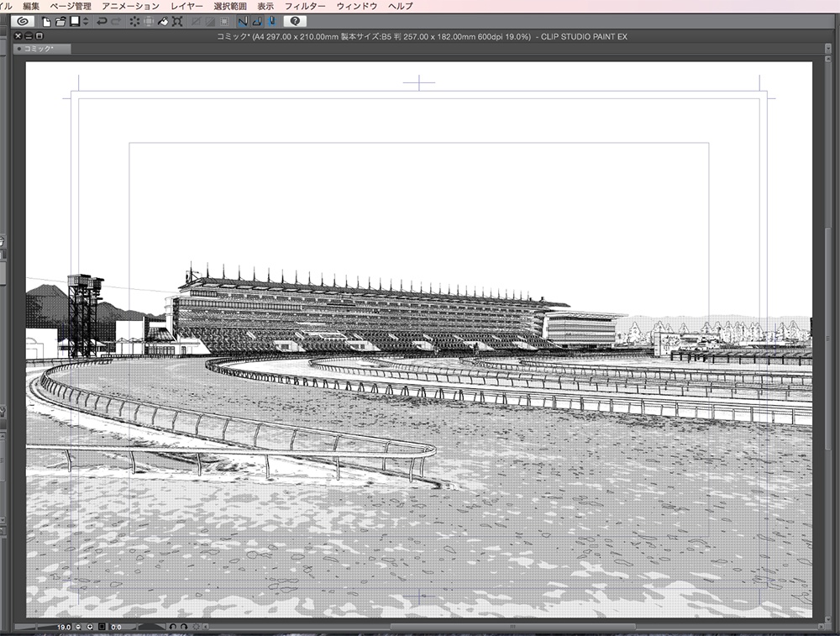Save the document with the Save icon
840x636 pixels.
(74, 23)
